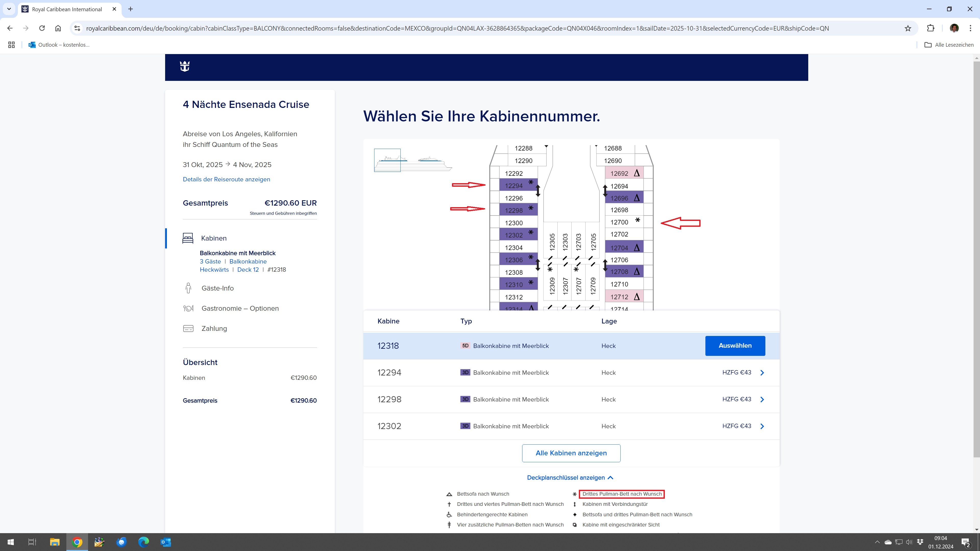The image size is (980, 551).
Task: Click the 5D badge in row 12318
Action: click(465, 346)
